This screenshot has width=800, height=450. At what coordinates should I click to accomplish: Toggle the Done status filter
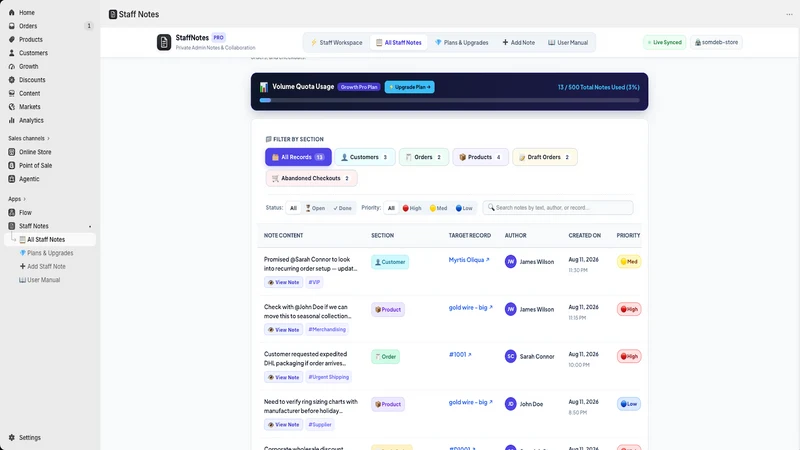[x=342, y=208]
